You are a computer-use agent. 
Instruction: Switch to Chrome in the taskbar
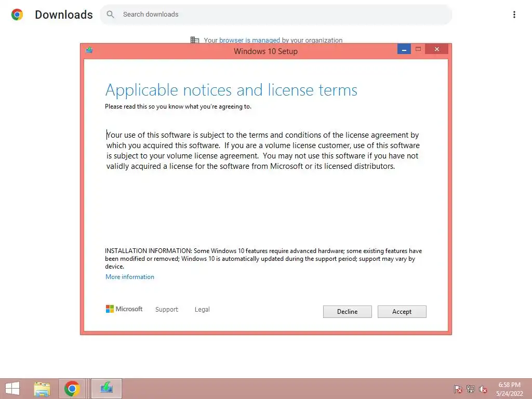coord(72,389)
